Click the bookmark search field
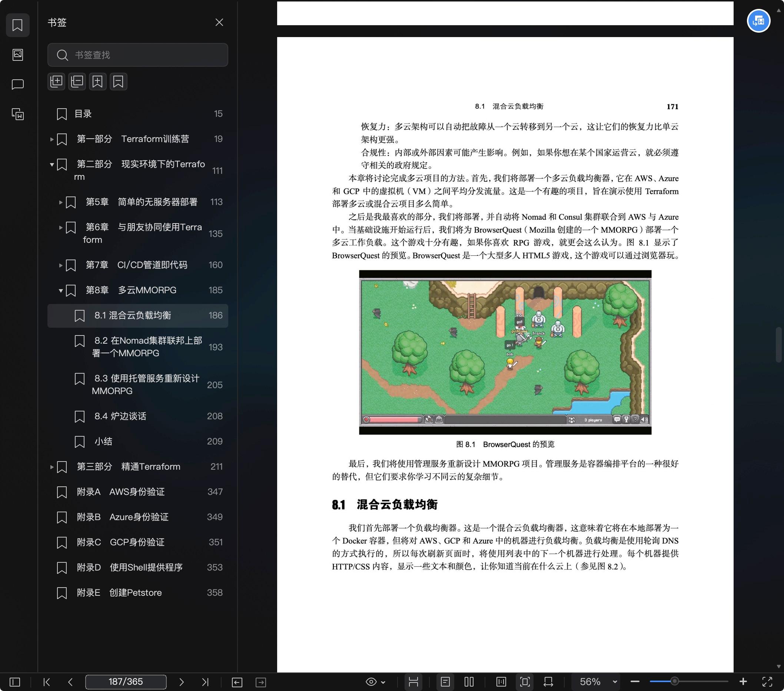 coord(138,55)
